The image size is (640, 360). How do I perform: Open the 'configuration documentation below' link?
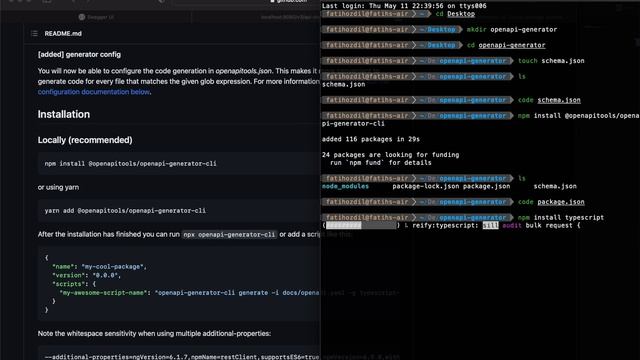coord(94,92)
